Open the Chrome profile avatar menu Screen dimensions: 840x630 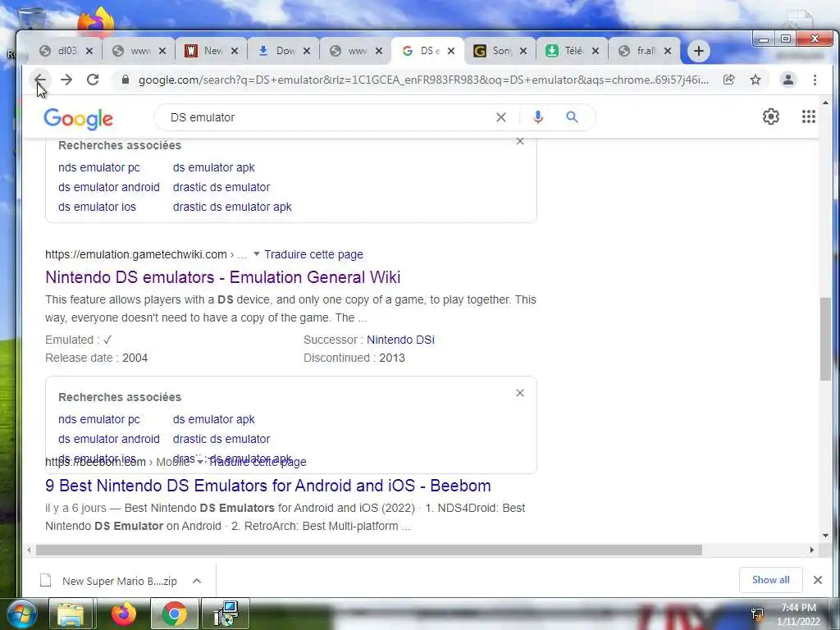point(788,80)
